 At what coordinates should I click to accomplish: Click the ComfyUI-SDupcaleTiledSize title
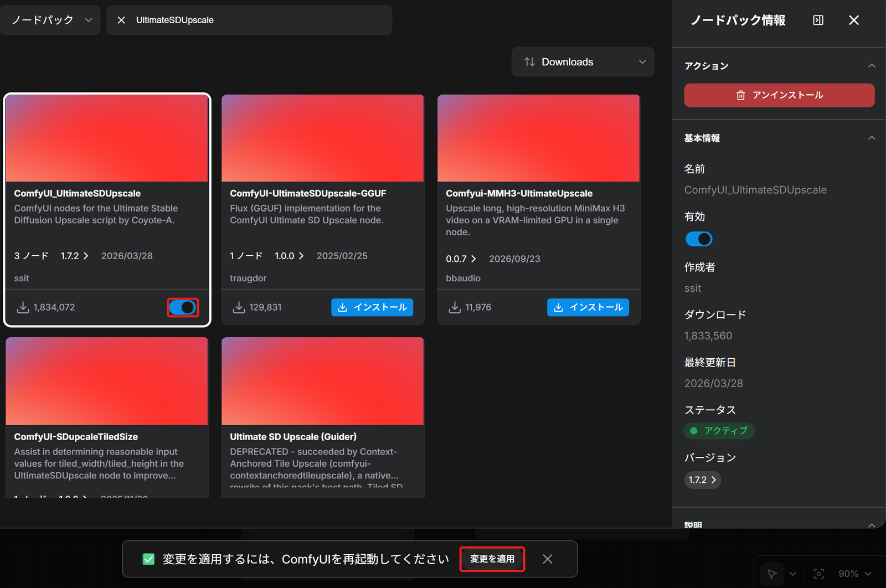pos(76,437)
